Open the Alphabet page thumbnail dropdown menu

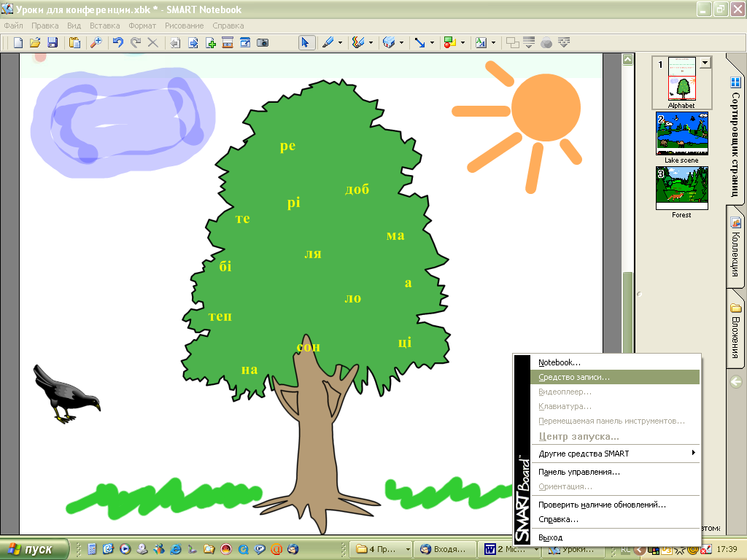coord(704,63)
